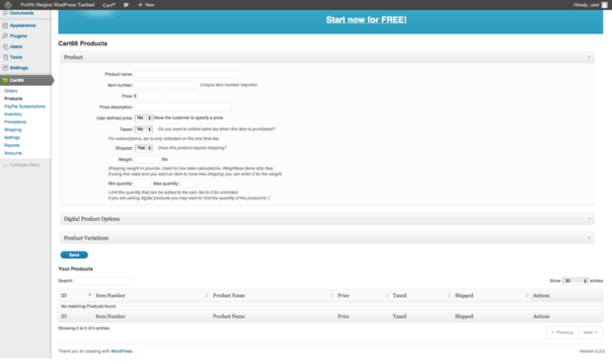Viewport: 612px width, 364px height.
Task: Open Cart66 Accounts page
Action: (13, 153)
